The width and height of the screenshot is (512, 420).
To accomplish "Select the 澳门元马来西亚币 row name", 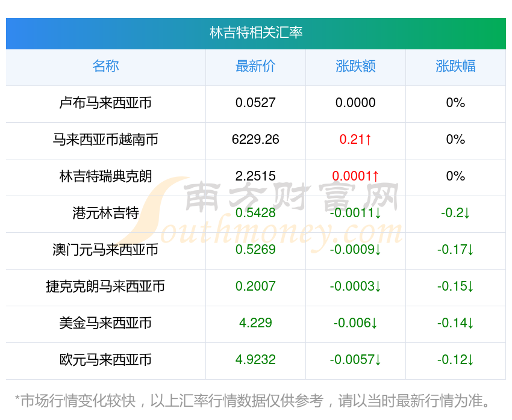I will pyautogui.click(x=105, y=250).
